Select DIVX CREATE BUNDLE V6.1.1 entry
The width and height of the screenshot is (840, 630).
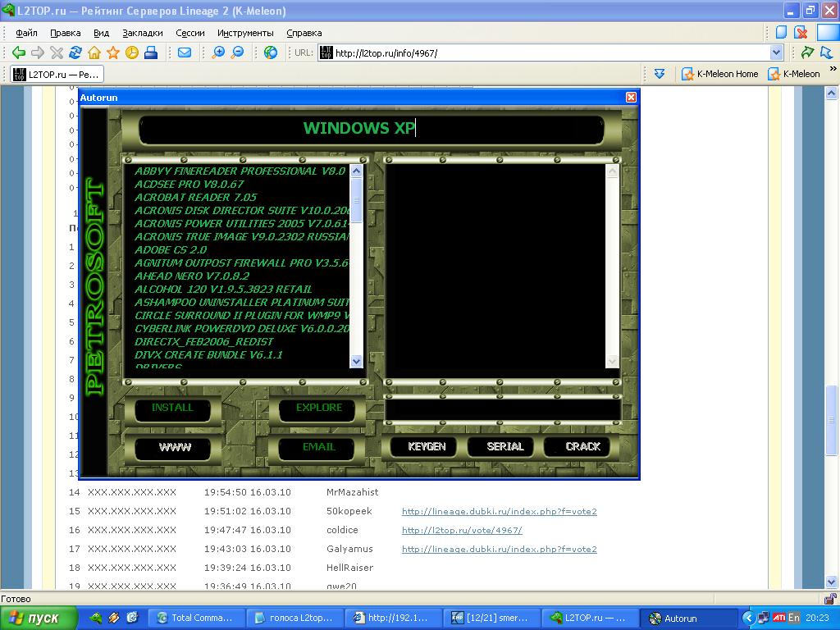tap(208, 355)
